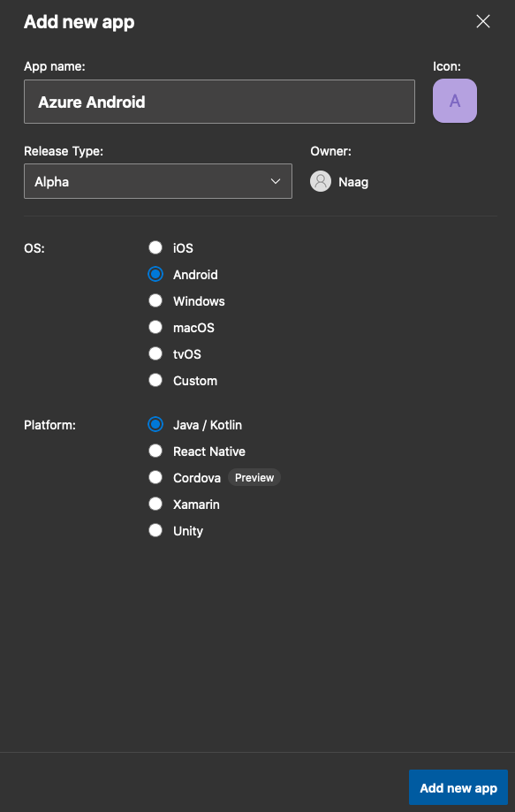Select the iOS radio button
515x812 pixels.
[x=155, y=247]
